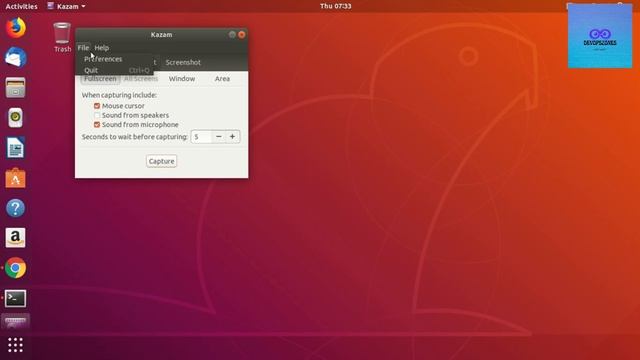Select Area capture mode
The height and width of the screenshot is (360, 640).
click(x=222, y=78)
